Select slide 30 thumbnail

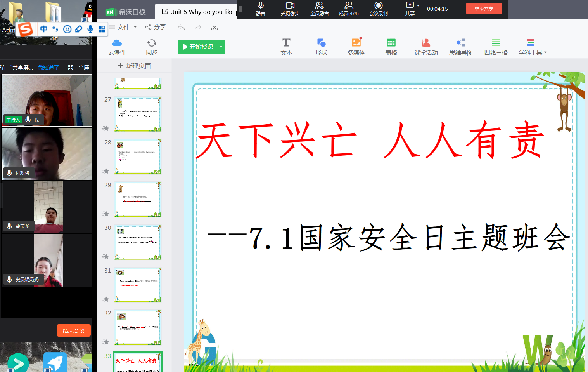pyautogui.click(x=138, y=242)
